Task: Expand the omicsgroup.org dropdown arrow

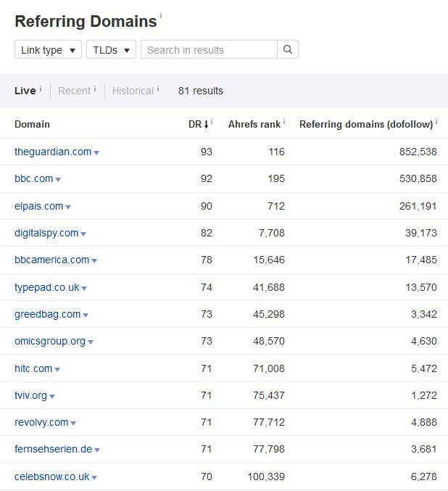Action: [x=91, y=342]
